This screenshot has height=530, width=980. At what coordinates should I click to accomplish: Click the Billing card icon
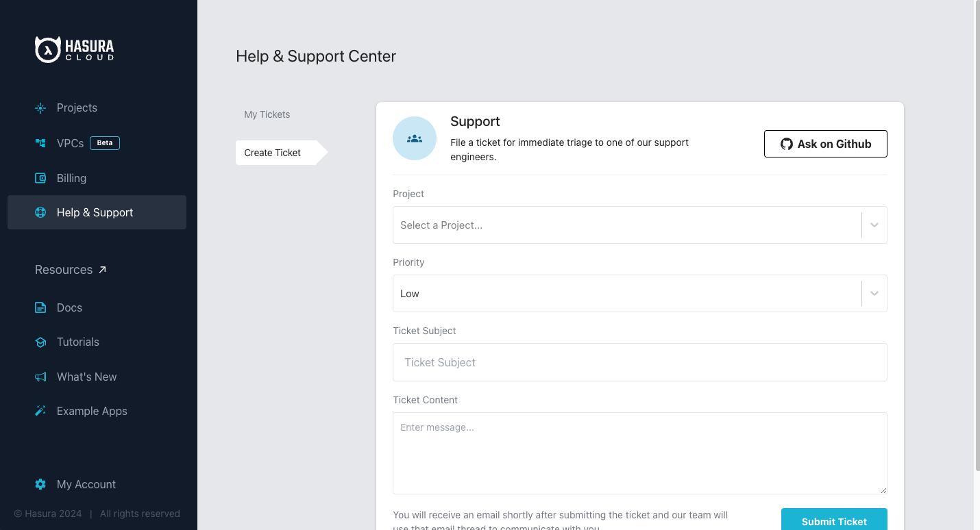pyautogui.click(x=40, y=178)
